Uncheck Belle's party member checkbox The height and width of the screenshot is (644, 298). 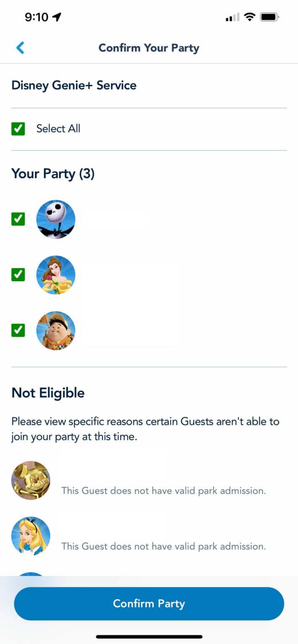tap(18, 275)
